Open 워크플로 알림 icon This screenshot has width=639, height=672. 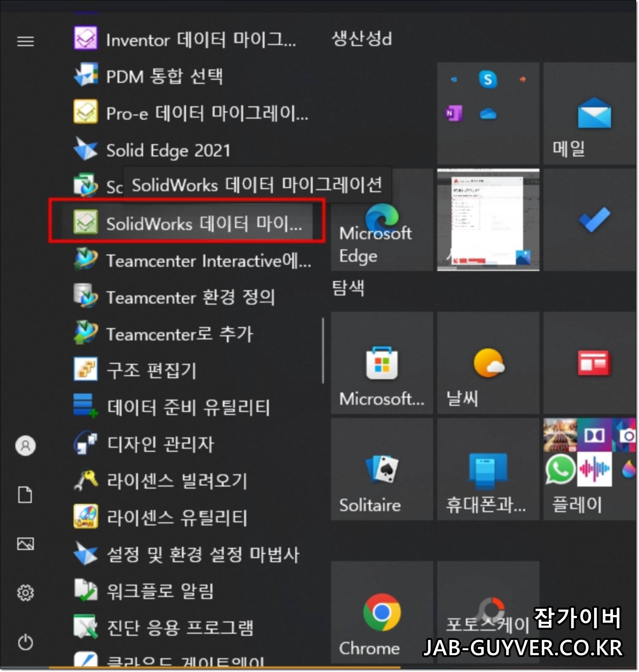click(85, 590)
